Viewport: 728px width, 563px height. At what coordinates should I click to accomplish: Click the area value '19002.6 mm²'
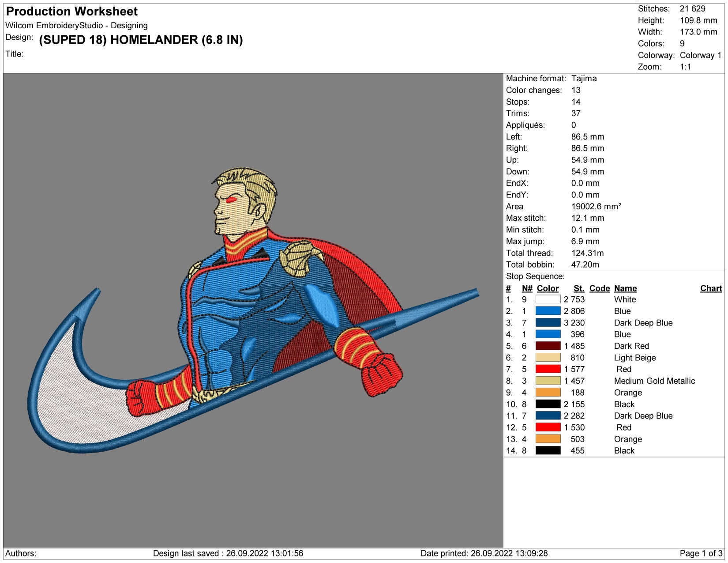click(x=597, y=206)
